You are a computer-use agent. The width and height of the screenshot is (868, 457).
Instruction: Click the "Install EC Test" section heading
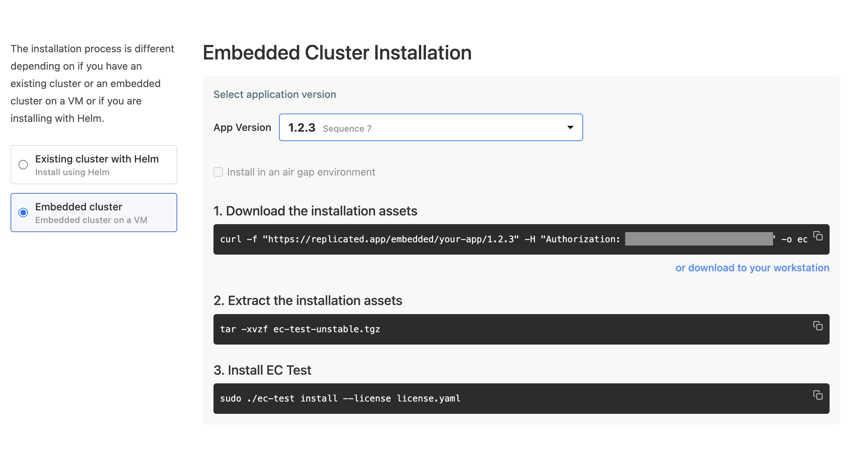click(262, 370)
